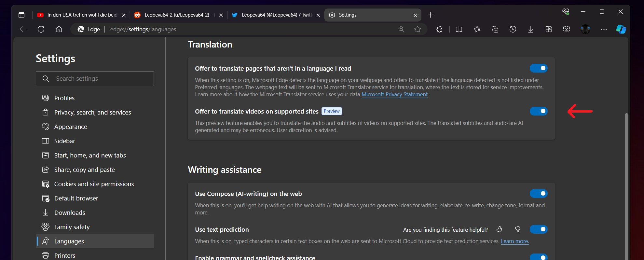Go back using the back arrow
Image resolution: width=644 pixels, height=260 pixels.
[23, 29]
